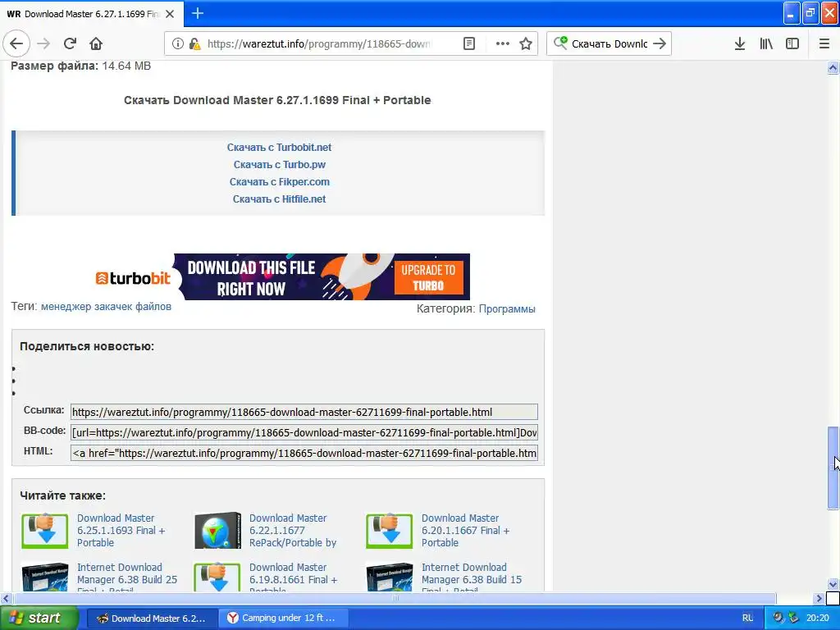Click the 20:20 taskbar clock
840x630 pixels.
pyautogui.click(x=818, y=618)
